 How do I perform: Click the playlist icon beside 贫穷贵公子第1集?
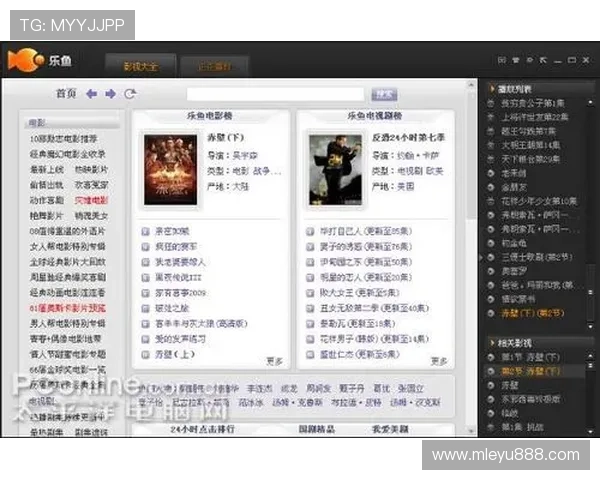point(491,103)
